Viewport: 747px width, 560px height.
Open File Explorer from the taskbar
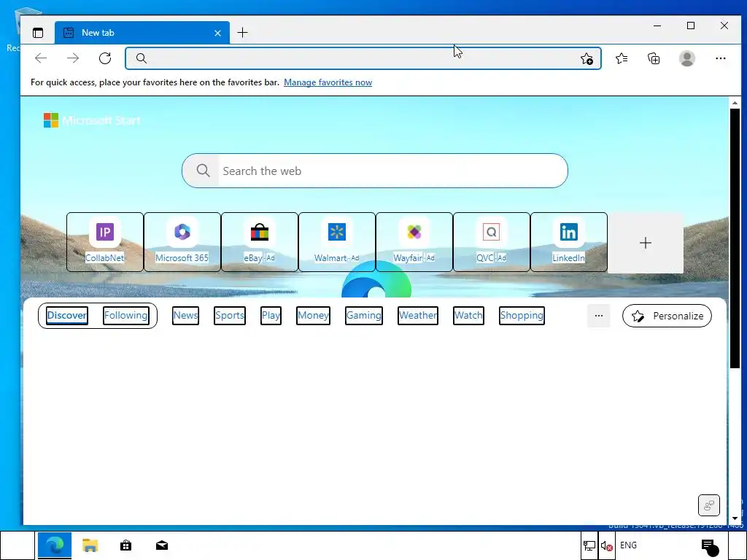90,545
